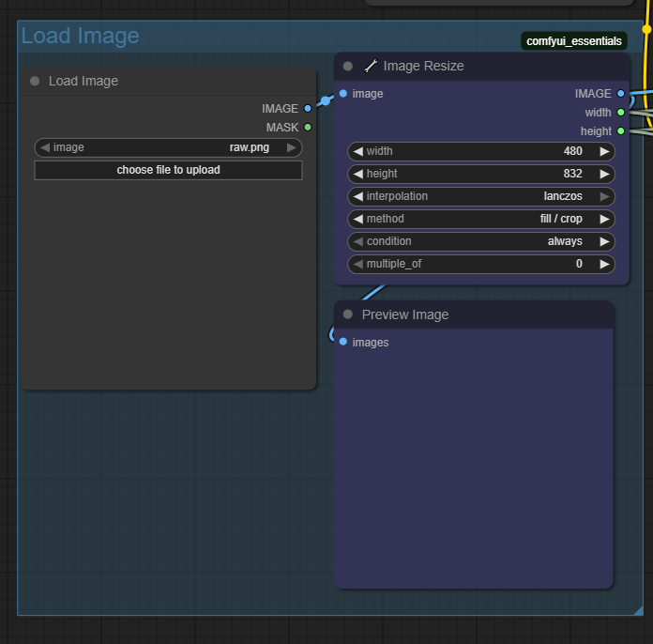Open the image file selector showing raw.png

pos(168,147)
